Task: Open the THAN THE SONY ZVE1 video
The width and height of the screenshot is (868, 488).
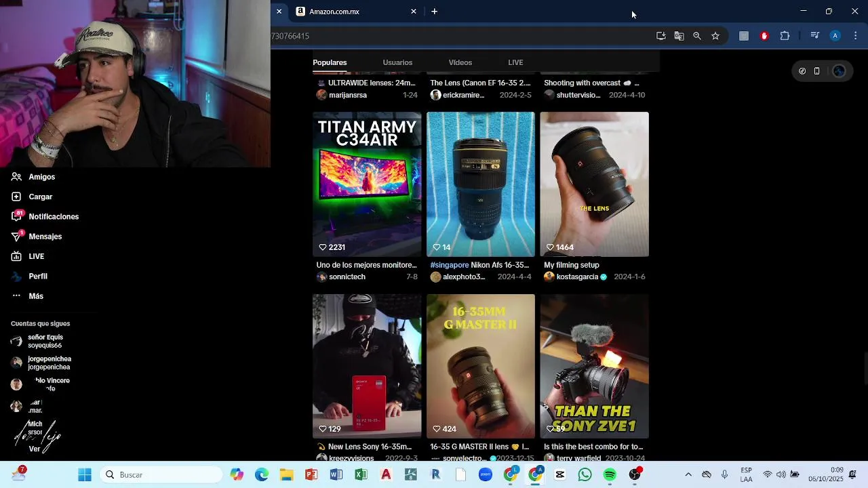Action: tap(595, 366)
